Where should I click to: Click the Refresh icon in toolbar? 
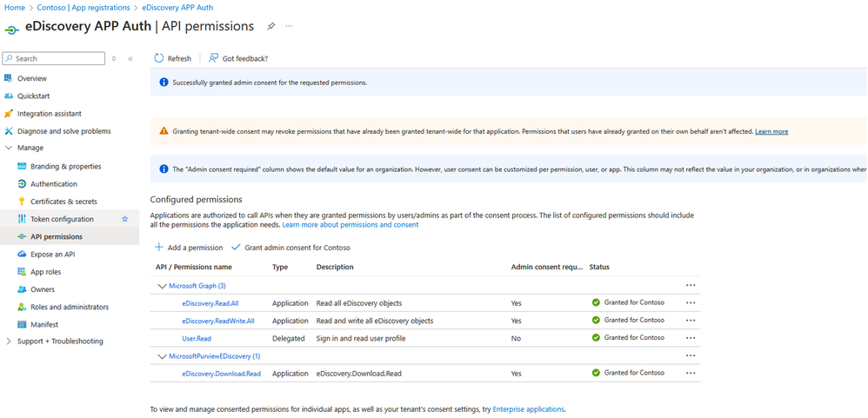(159, 58)
